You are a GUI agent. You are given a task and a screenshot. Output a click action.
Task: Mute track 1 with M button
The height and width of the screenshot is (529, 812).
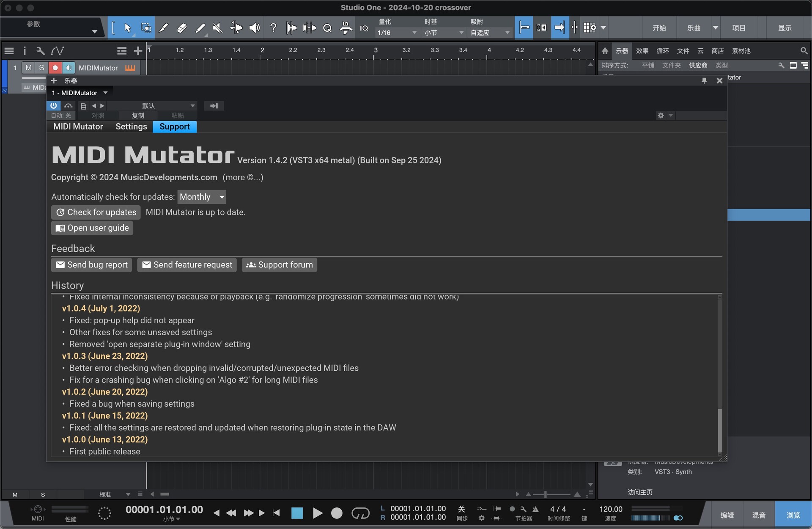point(28,68)
